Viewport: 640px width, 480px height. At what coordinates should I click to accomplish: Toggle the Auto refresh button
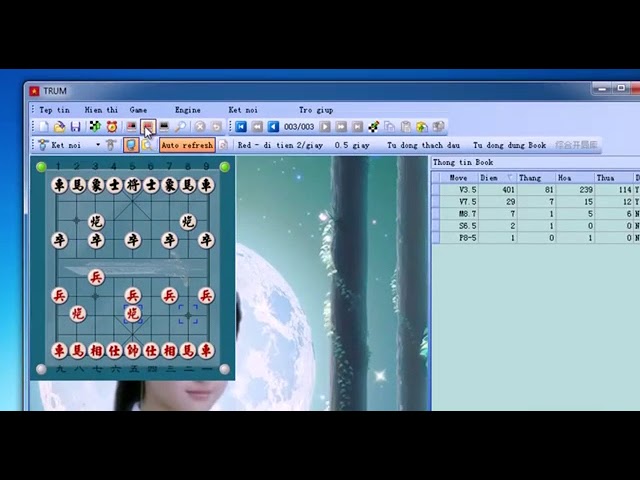click(x=187, y=145)
